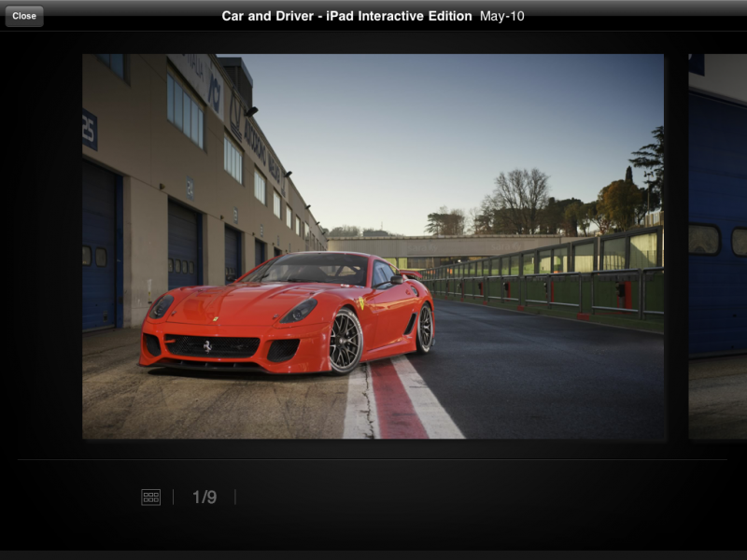Click the Ferrari's front wheel
Screen dimensions: 747x560
345,341
